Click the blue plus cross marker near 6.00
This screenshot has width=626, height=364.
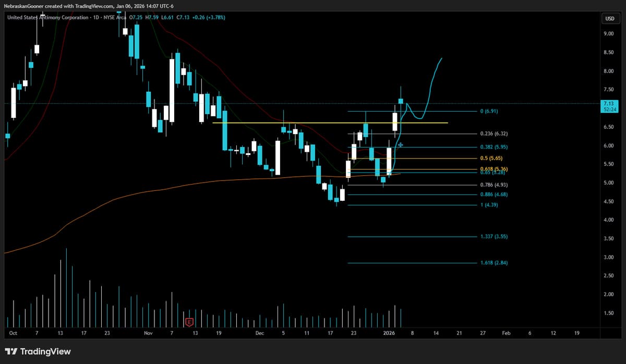pyautogui.click(x=401, y=144)
